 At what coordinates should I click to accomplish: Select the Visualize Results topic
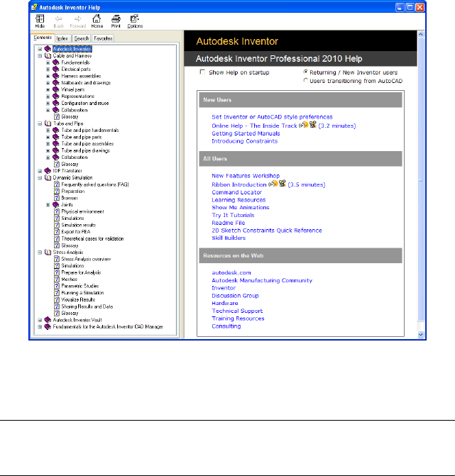click(x=78, y=299)
